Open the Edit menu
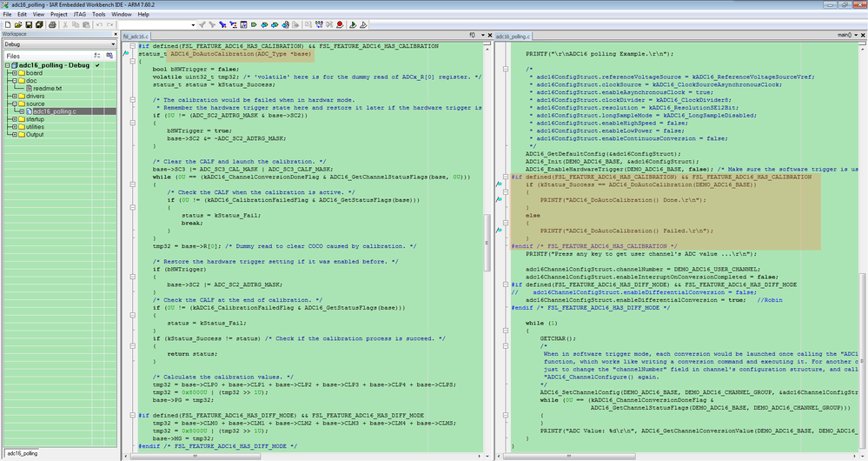 (22, 15)
